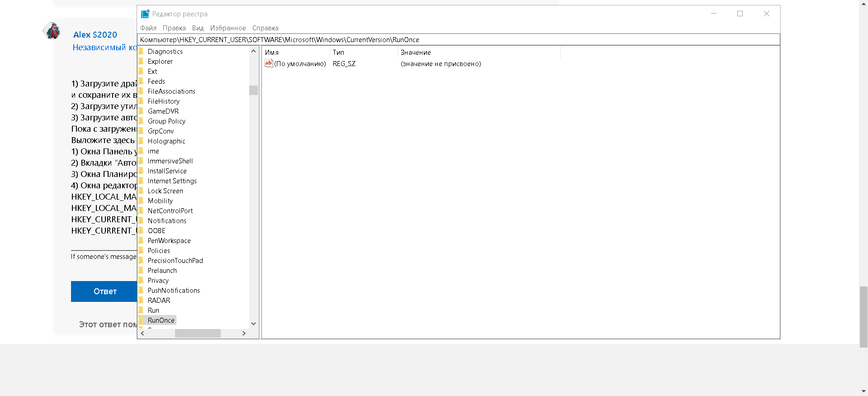Select the Notifications key

pyautogui.click(x=167, y=221)
